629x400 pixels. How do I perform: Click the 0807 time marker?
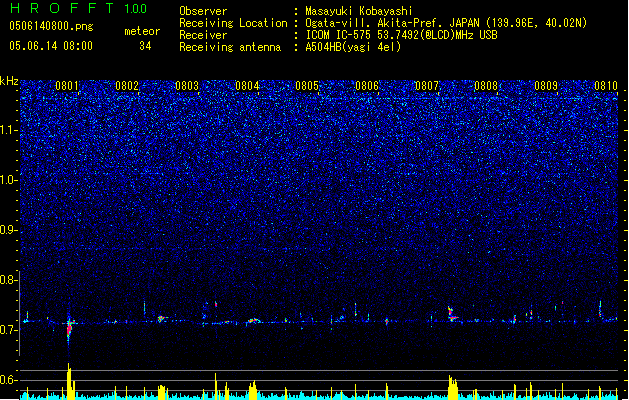427,86
